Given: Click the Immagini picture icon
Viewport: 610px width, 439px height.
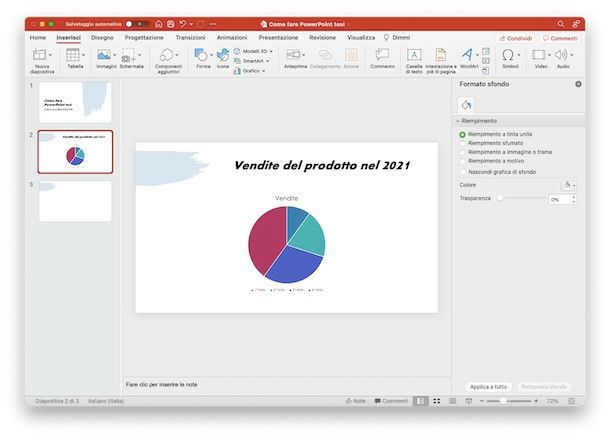Looking at the screenshot, I should [103, 55].
